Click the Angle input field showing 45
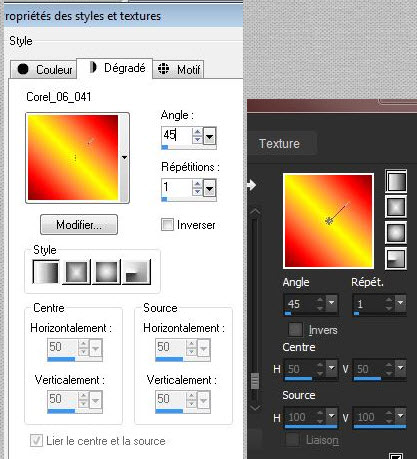This screenshot has width=417, height=459. coord(176,135)
